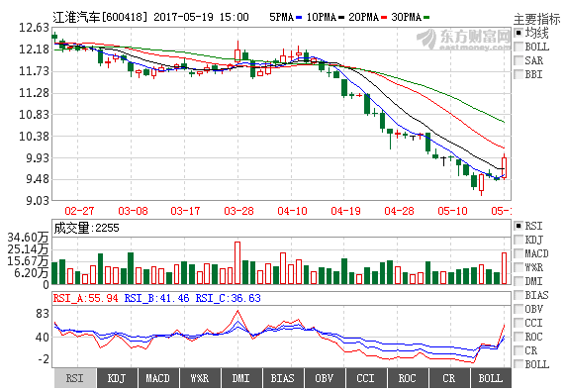Image resolution: width=566 pixels, height=392 pixels.
Task: Click the 5PMA blue legend marker
Action: pos(299,18)
